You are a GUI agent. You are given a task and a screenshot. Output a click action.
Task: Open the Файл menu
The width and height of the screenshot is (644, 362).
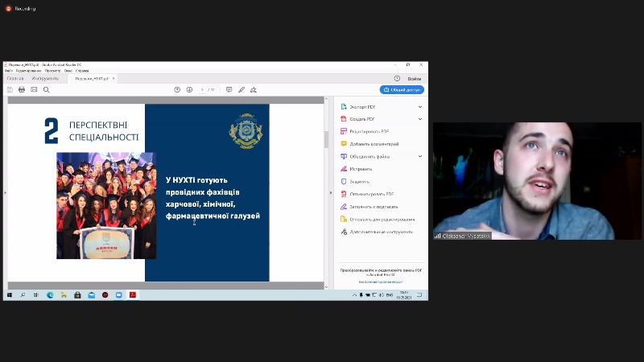click(9, 71)
